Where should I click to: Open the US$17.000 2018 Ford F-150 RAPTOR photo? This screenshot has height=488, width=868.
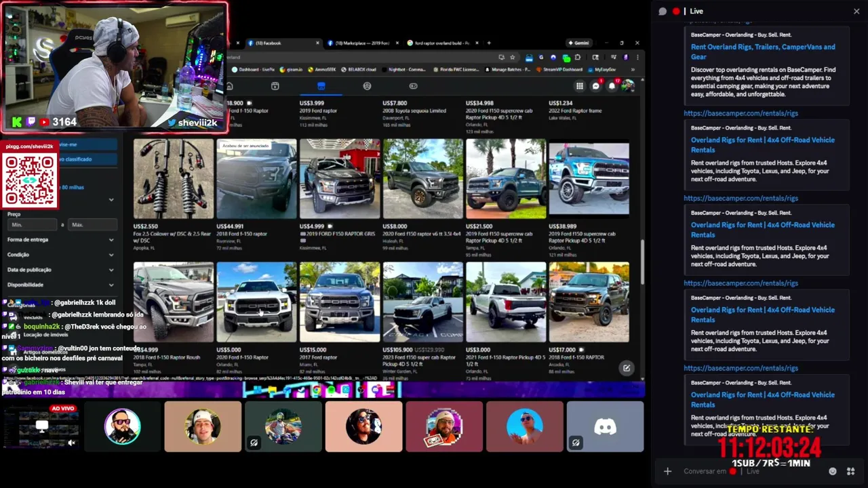point(589,302)
